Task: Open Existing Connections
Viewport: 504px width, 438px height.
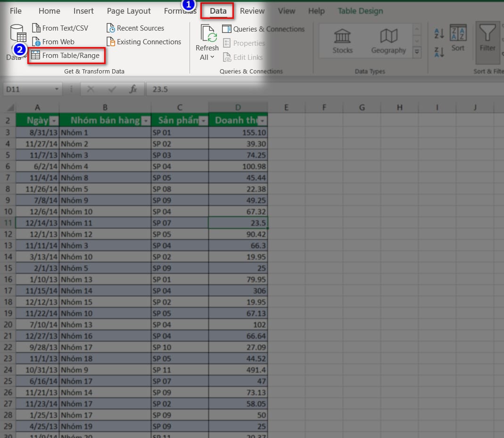Action: point(144,42)
